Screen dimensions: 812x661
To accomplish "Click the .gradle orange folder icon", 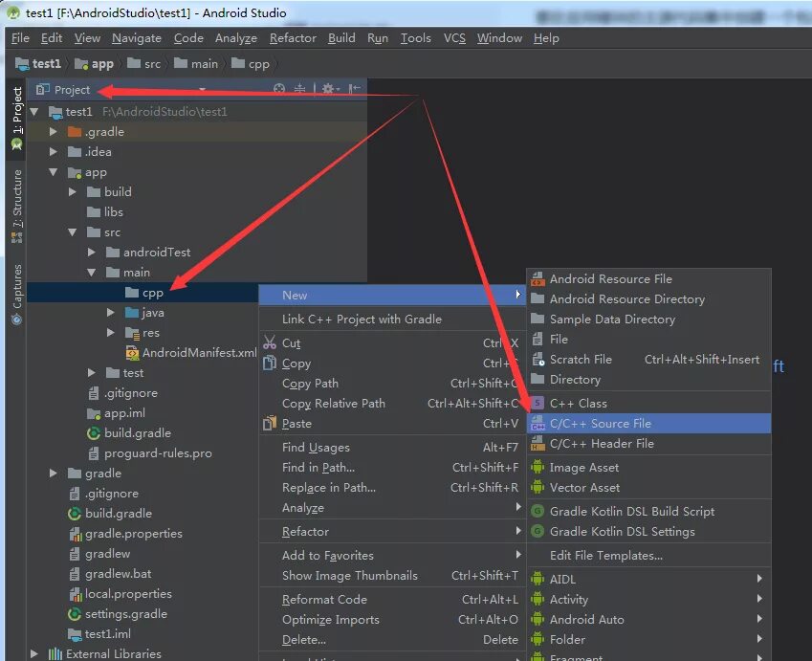I will tap(76, 132).
